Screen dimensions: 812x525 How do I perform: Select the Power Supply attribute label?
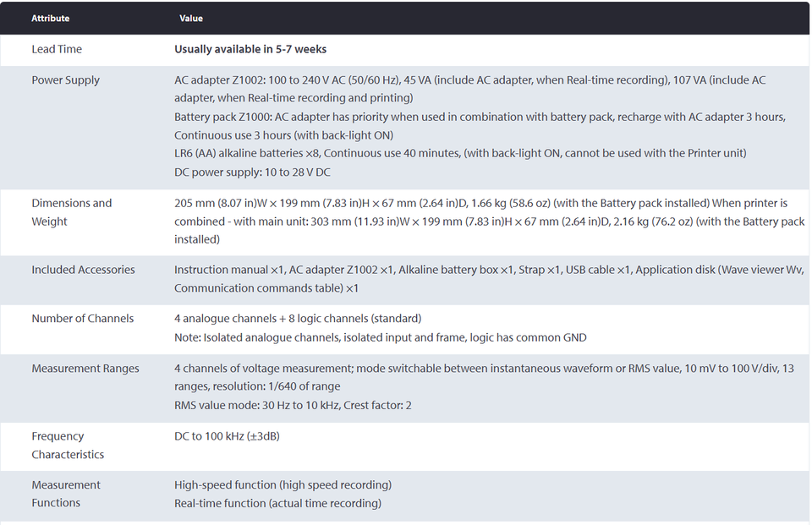tap(65, 80)
